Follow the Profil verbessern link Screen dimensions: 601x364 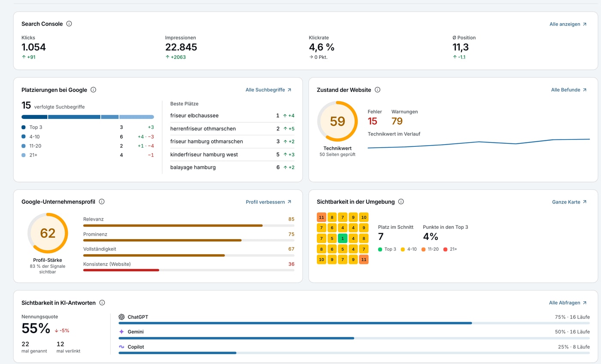(269, 202)
